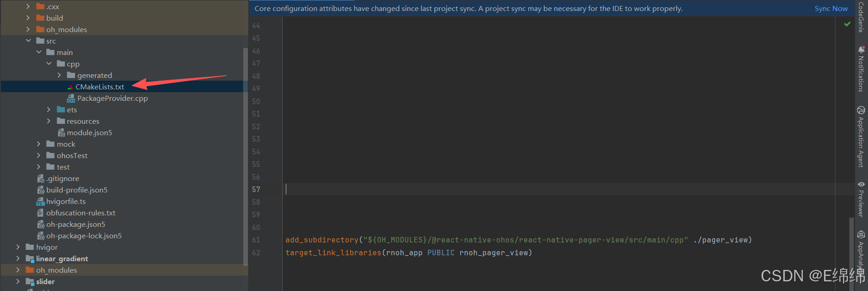Open obfuscation-rules.txt file

(81, 213)
